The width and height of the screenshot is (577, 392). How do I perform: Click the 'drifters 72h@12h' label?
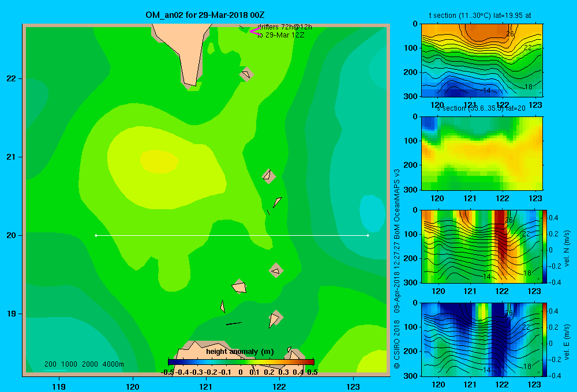pos(285,27)
